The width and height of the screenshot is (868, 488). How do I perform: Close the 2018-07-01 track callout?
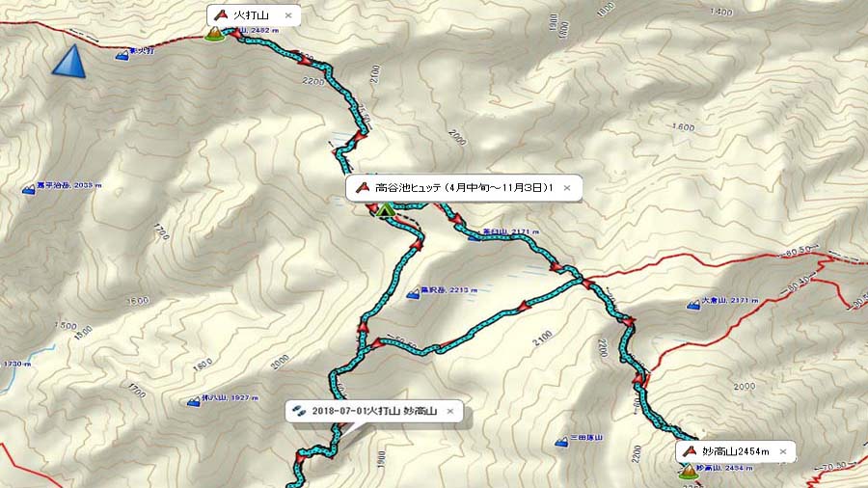tap(450, 411)
